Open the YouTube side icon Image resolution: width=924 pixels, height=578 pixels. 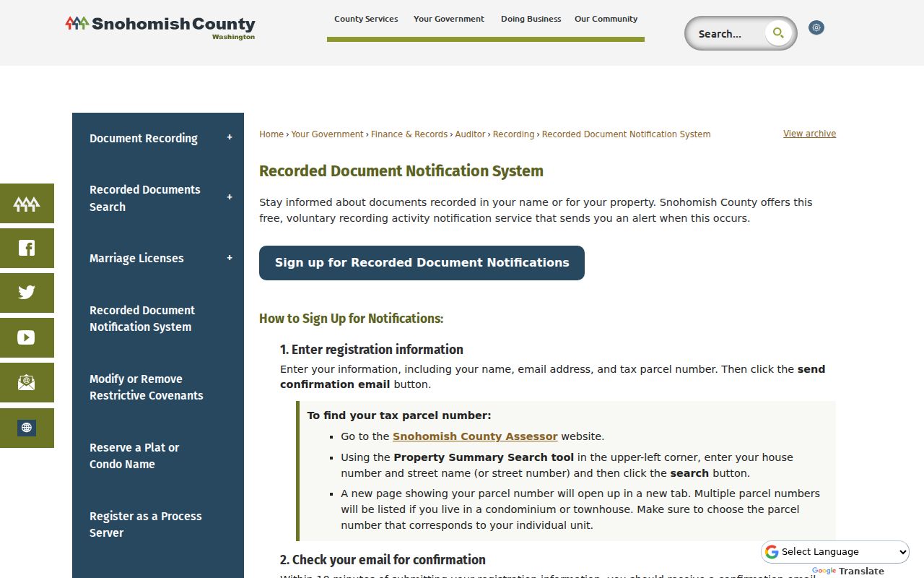[27, 337]
